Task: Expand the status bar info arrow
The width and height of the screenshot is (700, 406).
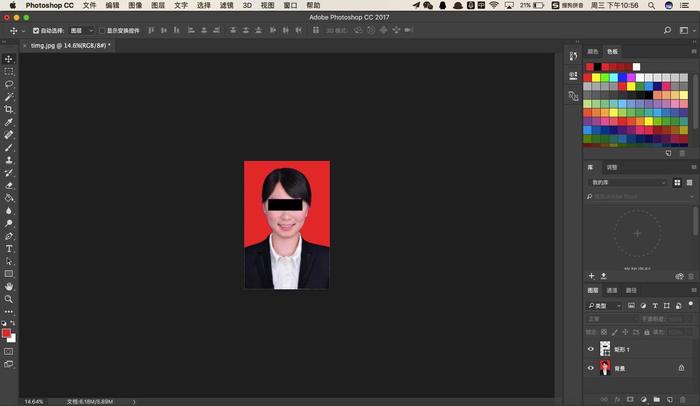Action: tap(133, 402)
